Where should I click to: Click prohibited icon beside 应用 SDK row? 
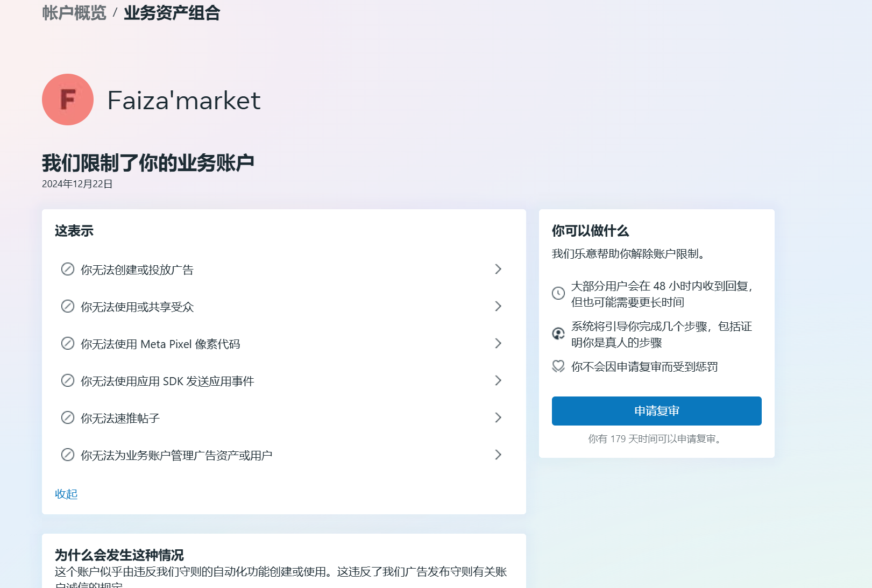point(68,380)
